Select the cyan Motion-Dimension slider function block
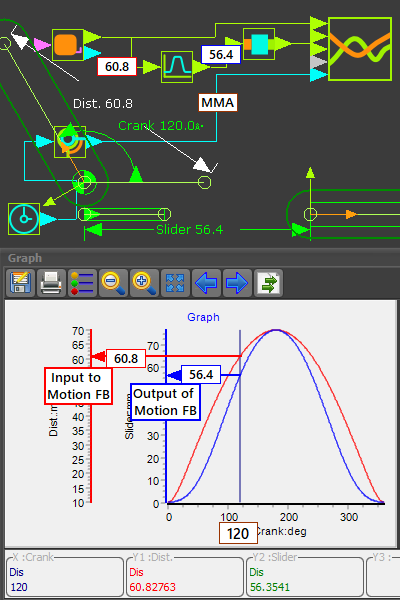 click(259, 44)
